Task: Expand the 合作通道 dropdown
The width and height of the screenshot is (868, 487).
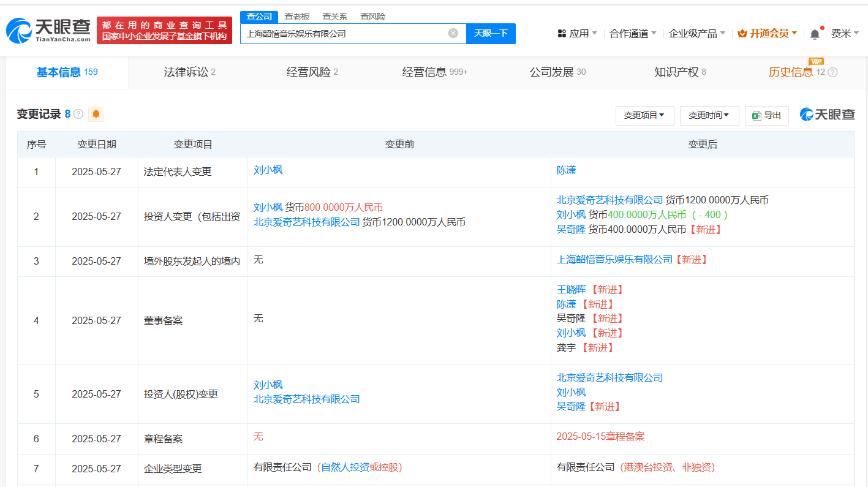Action: point(633,33)
